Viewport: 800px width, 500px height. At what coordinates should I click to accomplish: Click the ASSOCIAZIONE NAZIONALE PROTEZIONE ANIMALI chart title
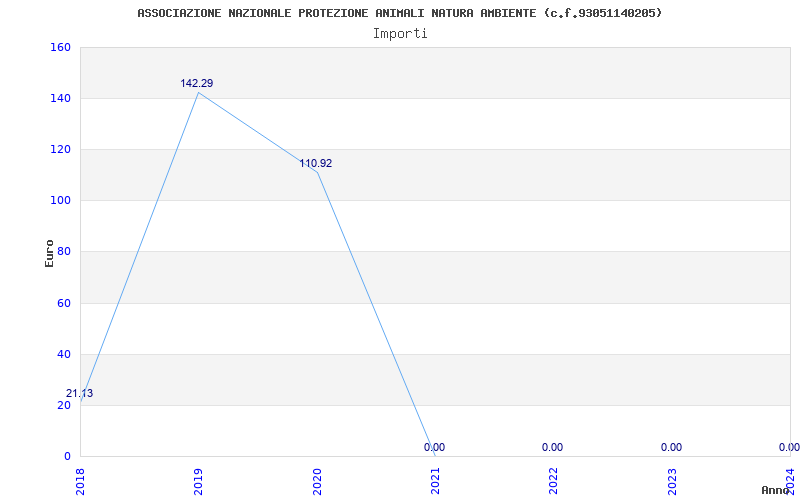pyautogui.click(x=399, y=13)
